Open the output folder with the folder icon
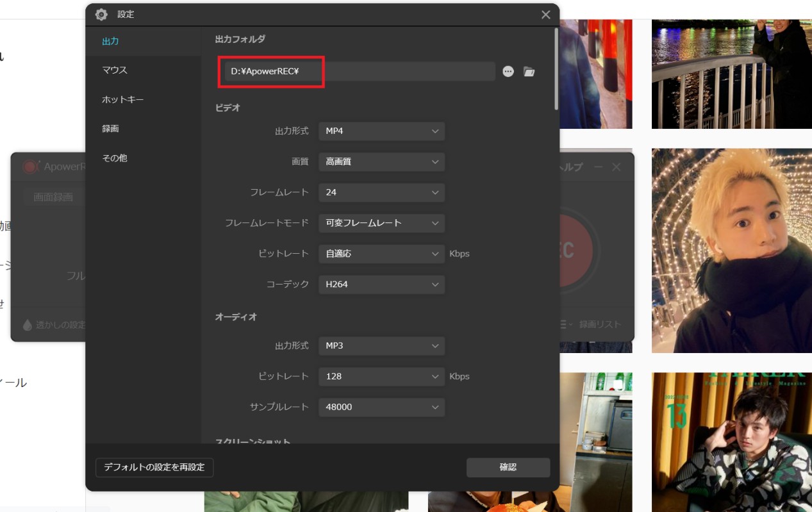 pyautogui.click(x=529, y=72)
